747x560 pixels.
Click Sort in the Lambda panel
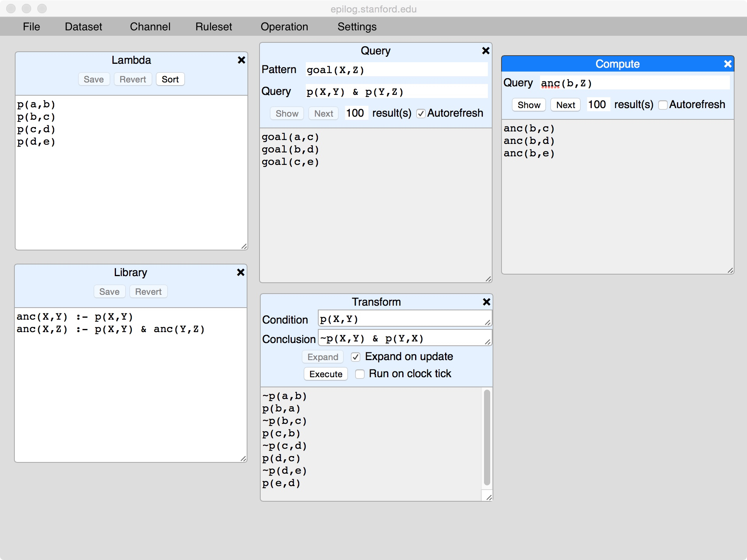pyautogui.click(x=170, y=79)
